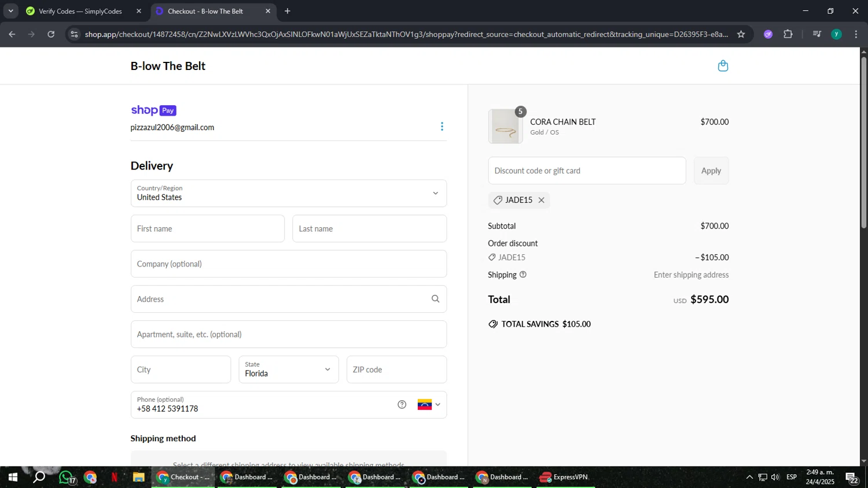Open the State dropdown showing Florida
Screen dimensions: 868x488
coord(289,369)
